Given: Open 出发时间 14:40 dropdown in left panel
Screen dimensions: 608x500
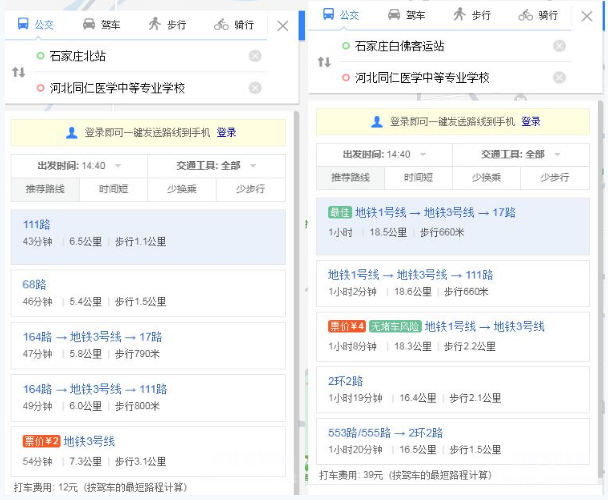Looking at the screenshot, I should coord(79,166).
